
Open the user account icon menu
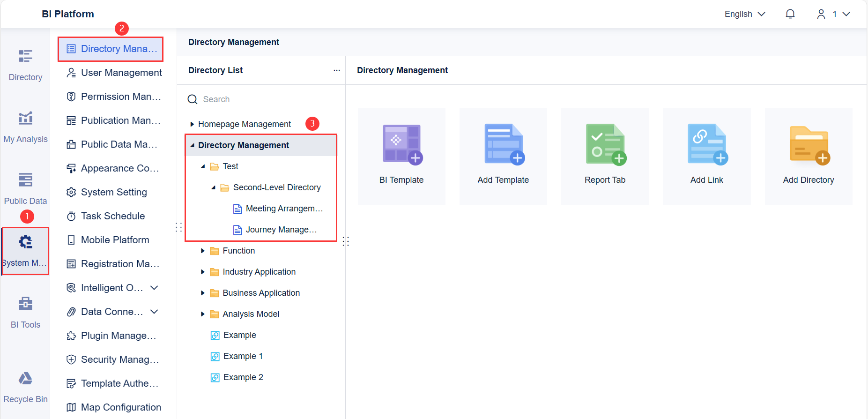tap(821, 14)
